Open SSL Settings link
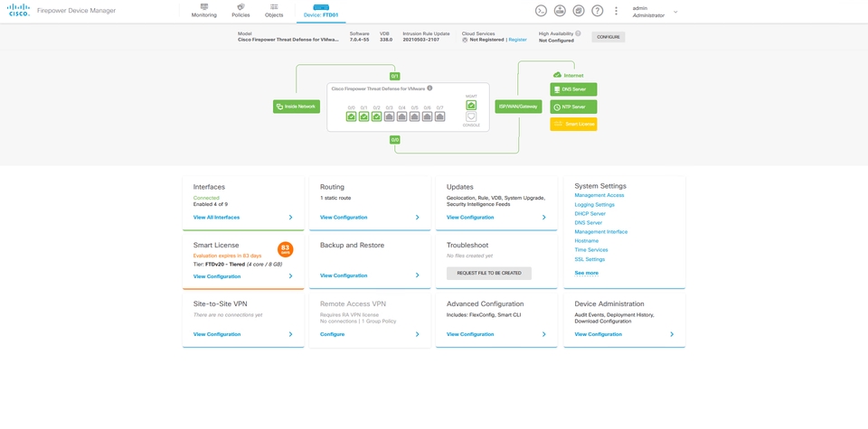 590,259
